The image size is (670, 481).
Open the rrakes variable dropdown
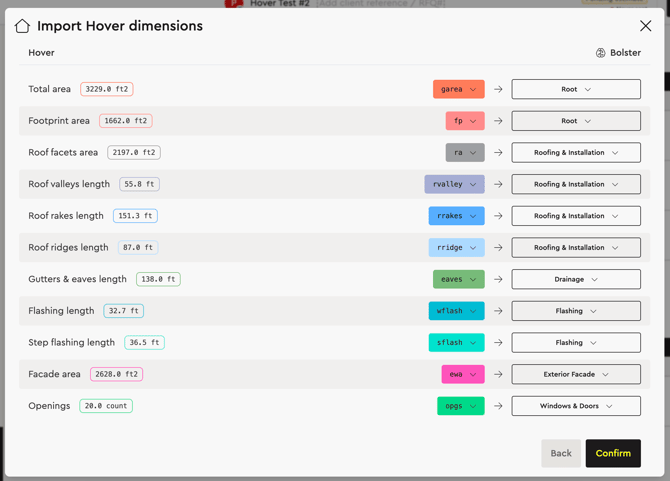456,216
